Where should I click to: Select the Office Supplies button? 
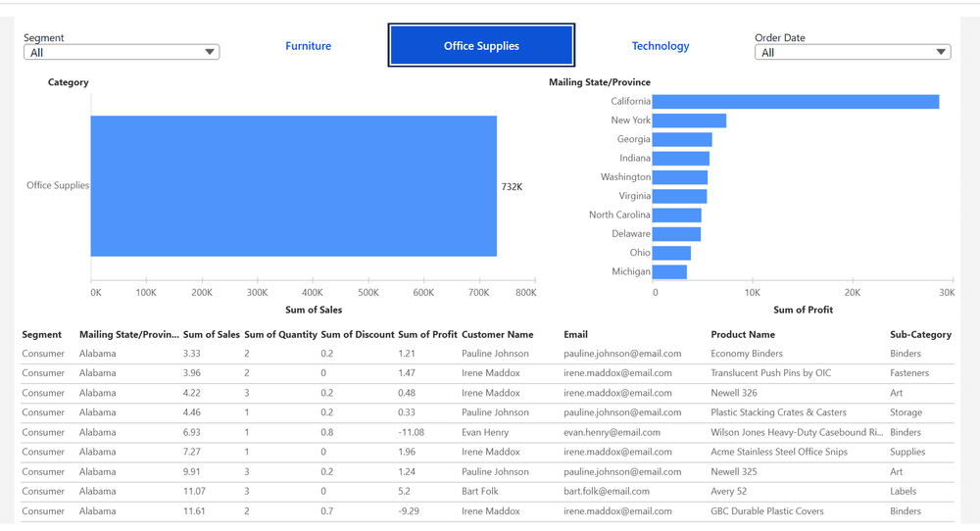481,46
